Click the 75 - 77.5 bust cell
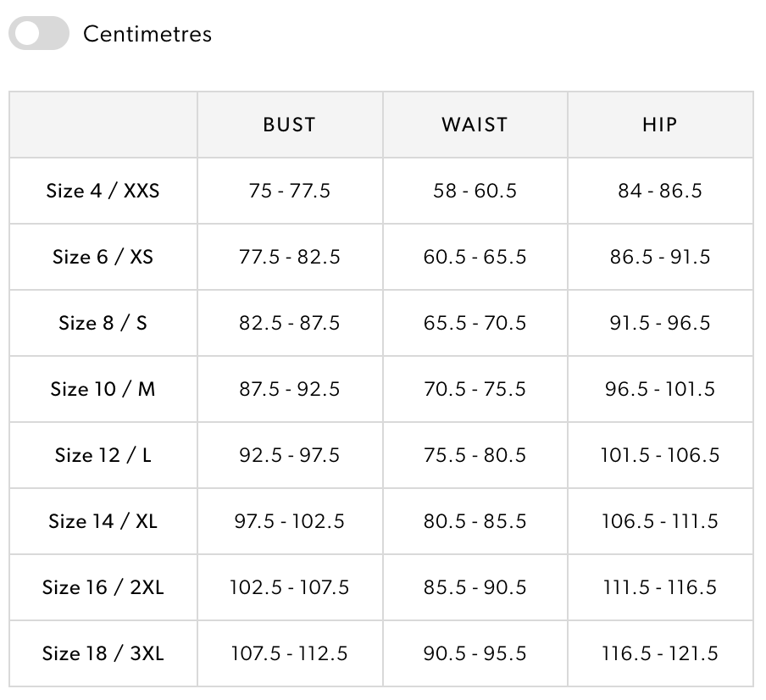766x700 pixels. click(290, 191)
